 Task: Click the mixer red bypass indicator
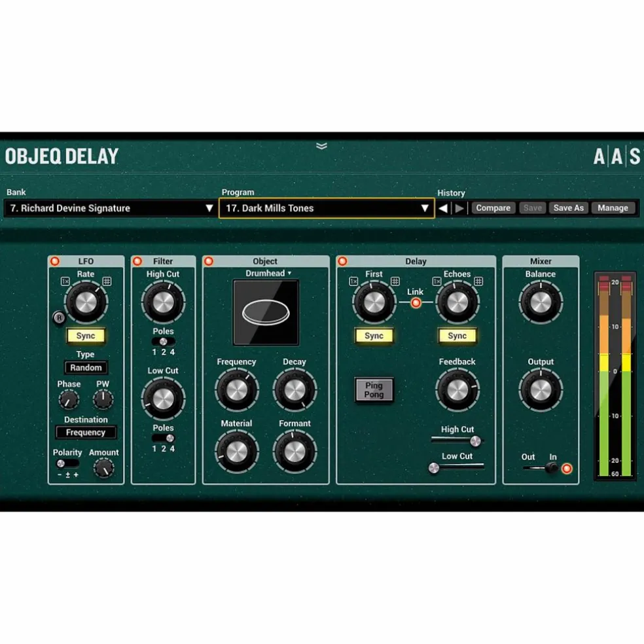pyautogui.click(x=567, y=468)
